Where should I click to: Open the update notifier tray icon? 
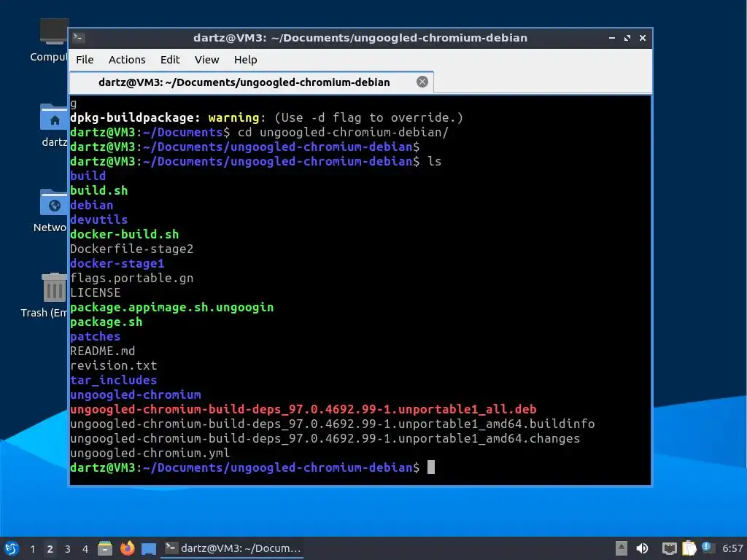(708, 548)
